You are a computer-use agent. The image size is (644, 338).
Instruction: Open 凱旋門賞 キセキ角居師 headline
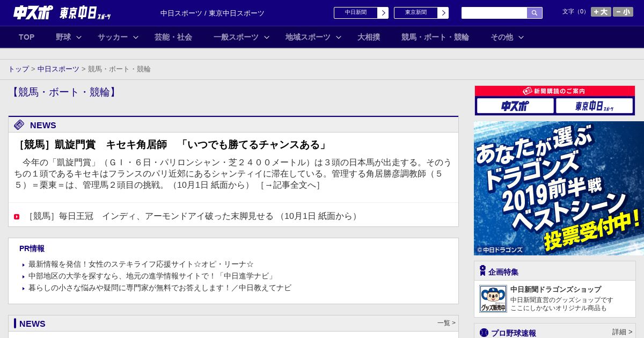(171, 145)
